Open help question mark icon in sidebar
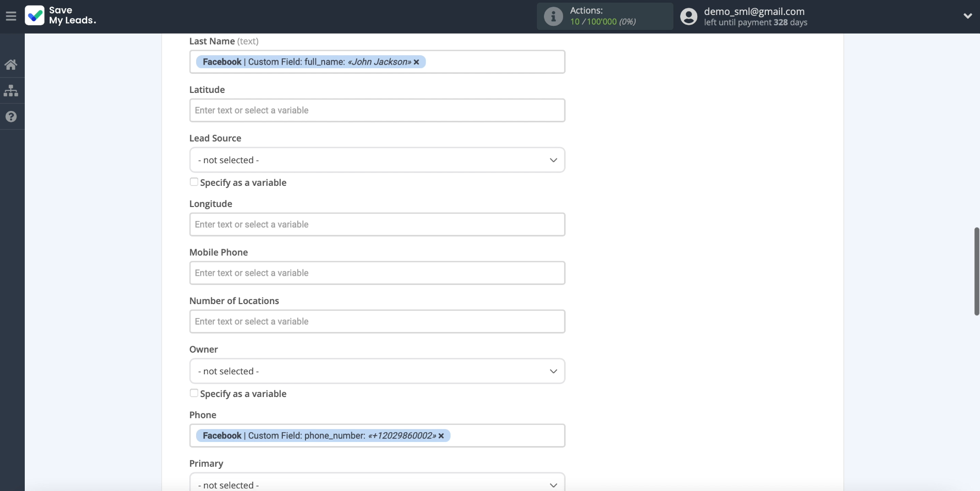This screenshot has height=491, width=980. point(11,117)
